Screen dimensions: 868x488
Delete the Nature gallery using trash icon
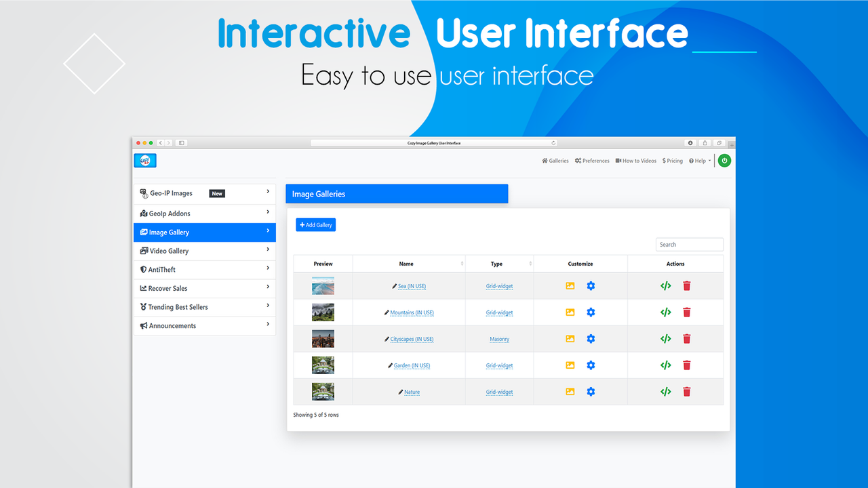686,391
